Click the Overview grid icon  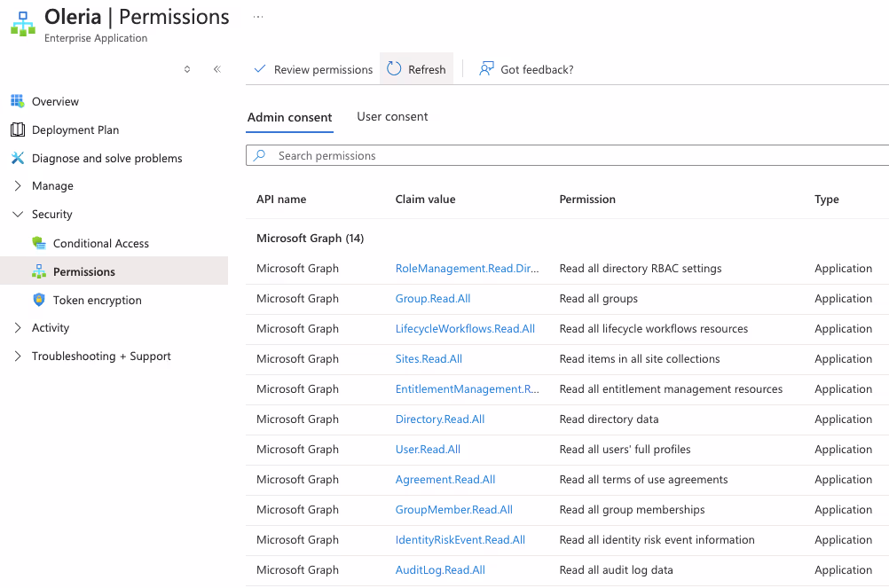pos(18,101)
